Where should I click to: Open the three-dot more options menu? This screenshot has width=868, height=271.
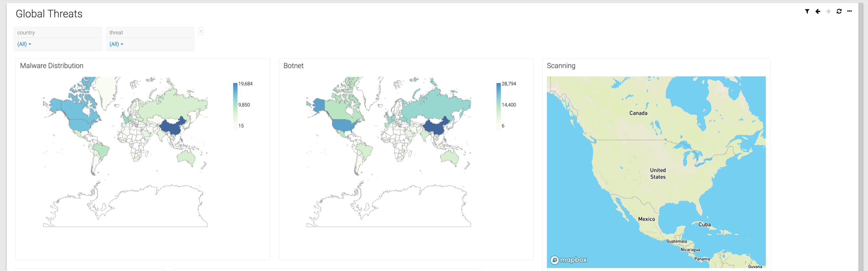click(850, 12)
